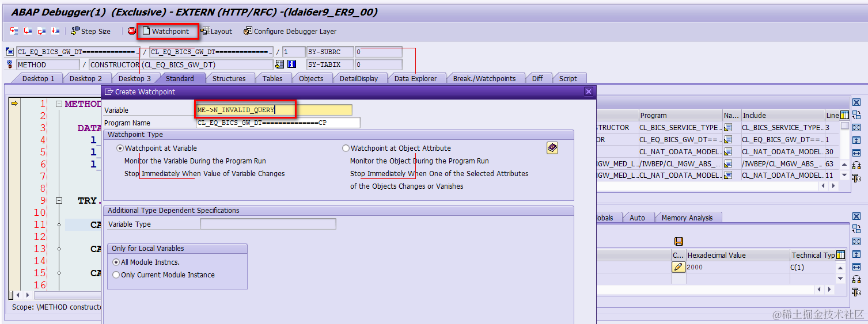Viewport: 868px width, 324px height.
Task: Click call stack table scroll-right arrow
Action: point(832,186)
